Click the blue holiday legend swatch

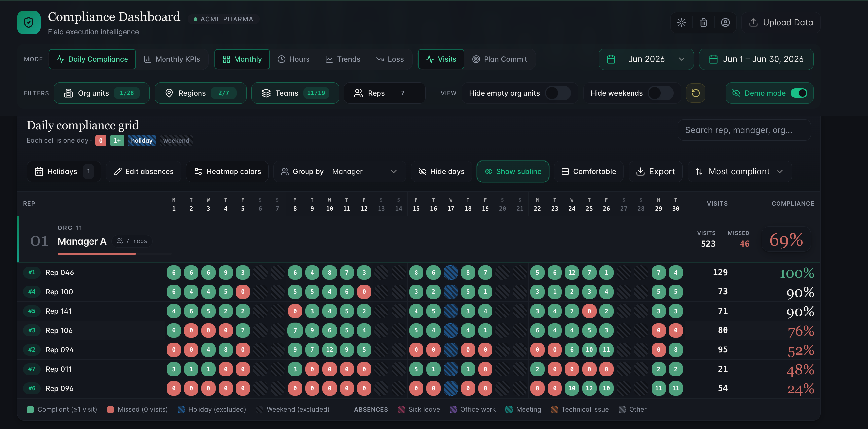coord(141,141)
